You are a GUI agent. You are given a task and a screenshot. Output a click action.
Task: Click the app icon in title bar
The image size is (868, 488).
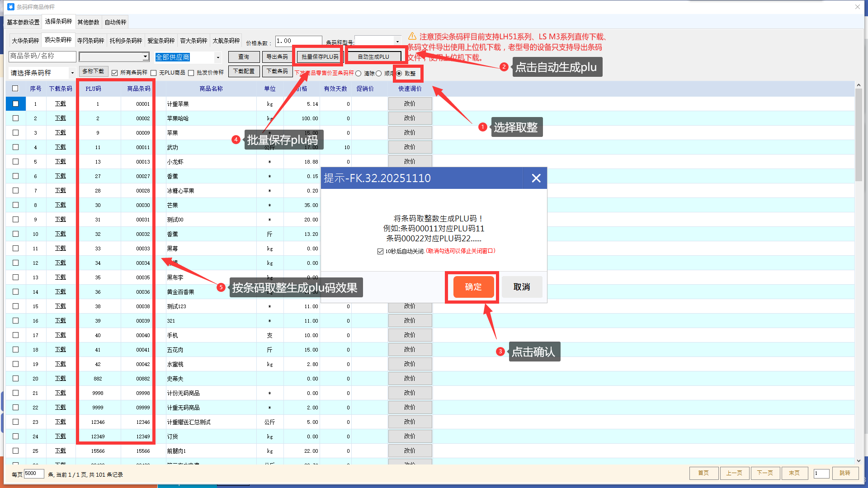click(x=11, y=7)
